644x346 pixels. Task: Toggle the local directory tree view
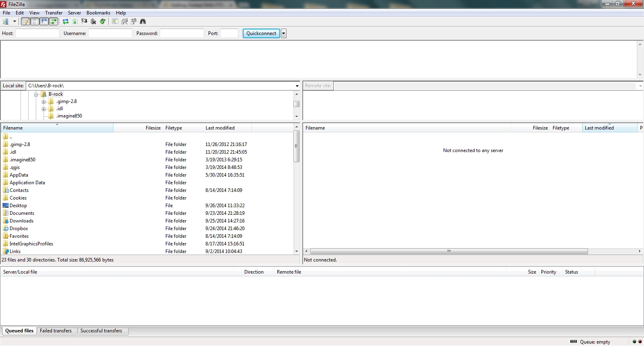coord(35,21)
